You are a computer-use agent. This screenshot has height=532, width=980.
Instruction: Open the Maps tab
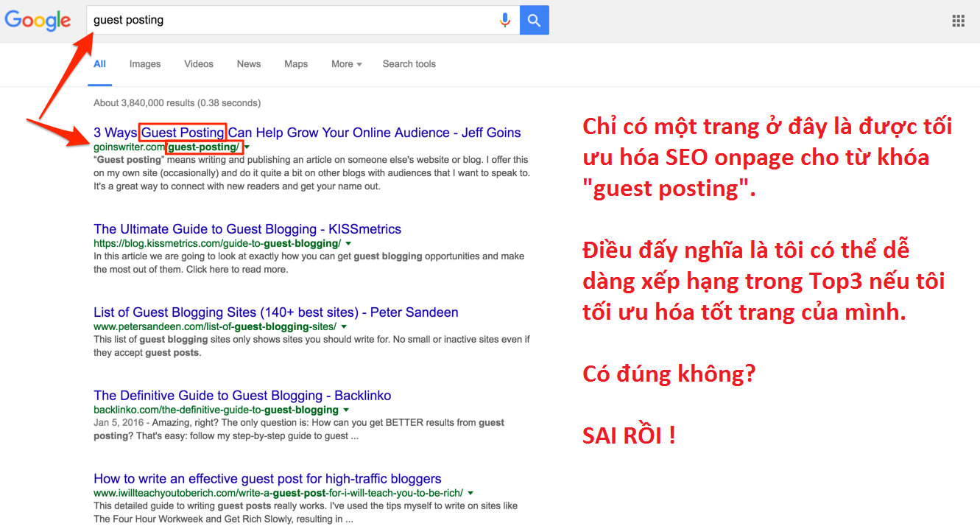click(x=296, y=64)
